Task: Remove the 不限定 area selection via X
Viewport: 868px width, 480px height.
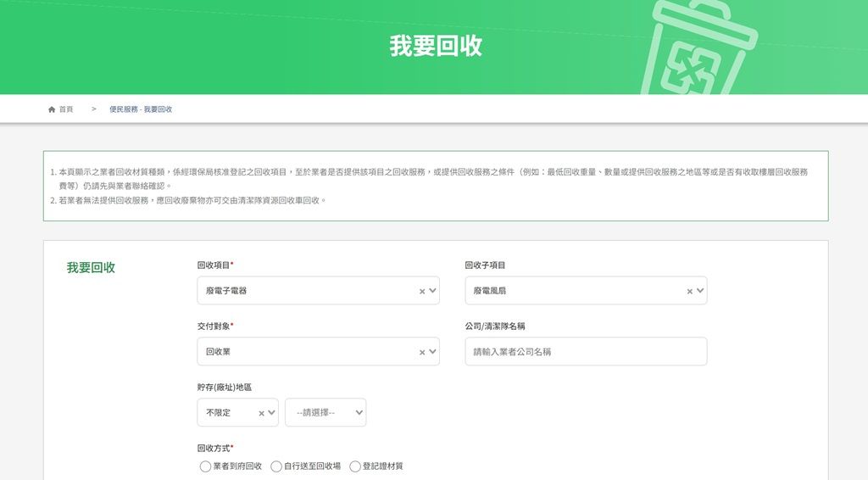Action: coord(261,413)
